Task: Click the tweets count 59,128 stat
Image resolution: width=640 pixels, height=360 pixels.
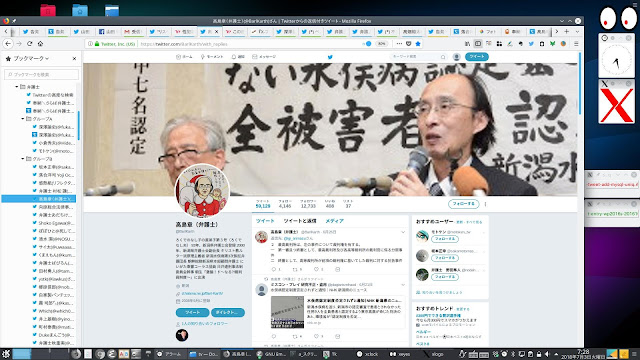Action: point(263,204)
